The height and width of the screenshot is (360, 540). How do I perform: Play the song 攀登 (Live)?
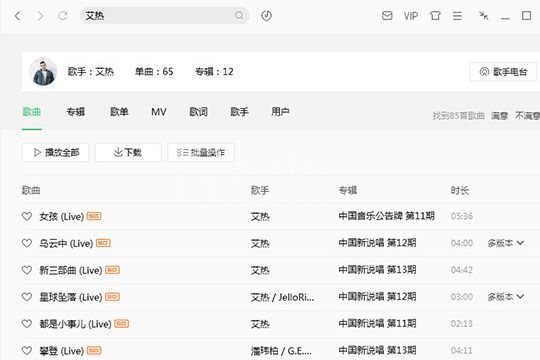(x=62, y=351)
